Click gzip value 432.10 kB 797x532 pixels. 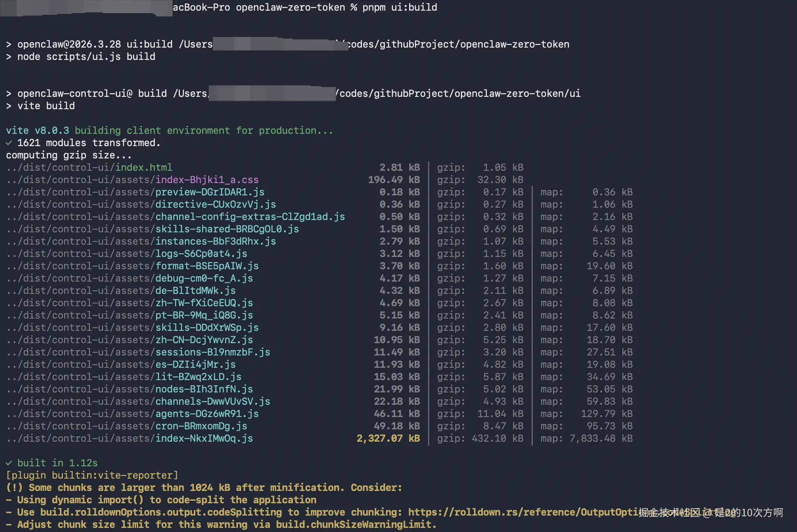coord(498,438)
